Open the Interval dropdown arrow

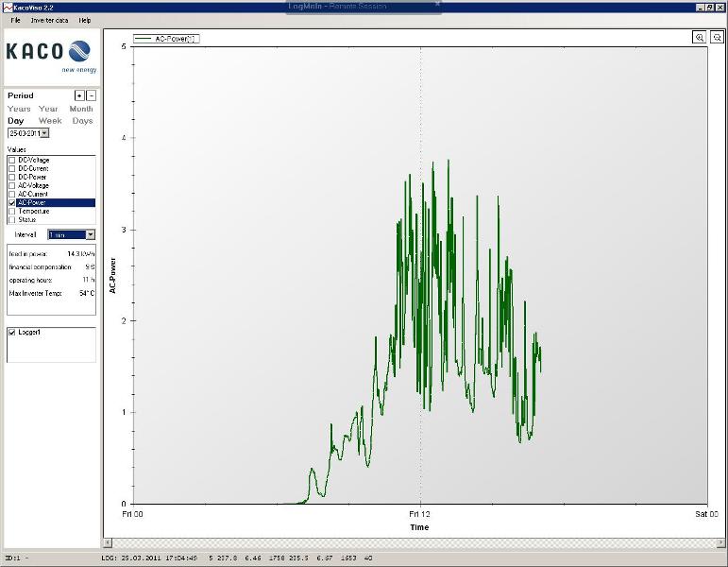(91, 234)
